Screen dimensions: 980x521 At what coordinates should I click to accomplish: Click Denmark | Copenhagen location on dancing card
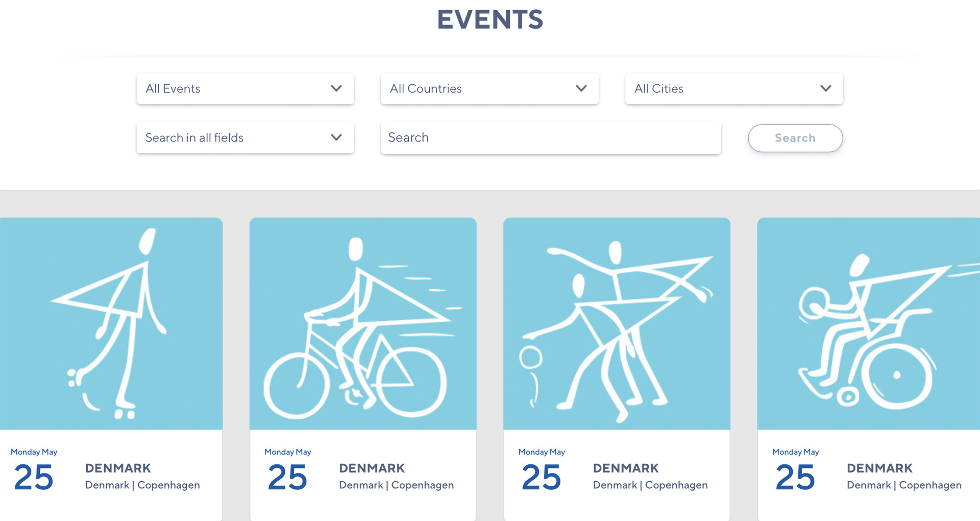650,485
